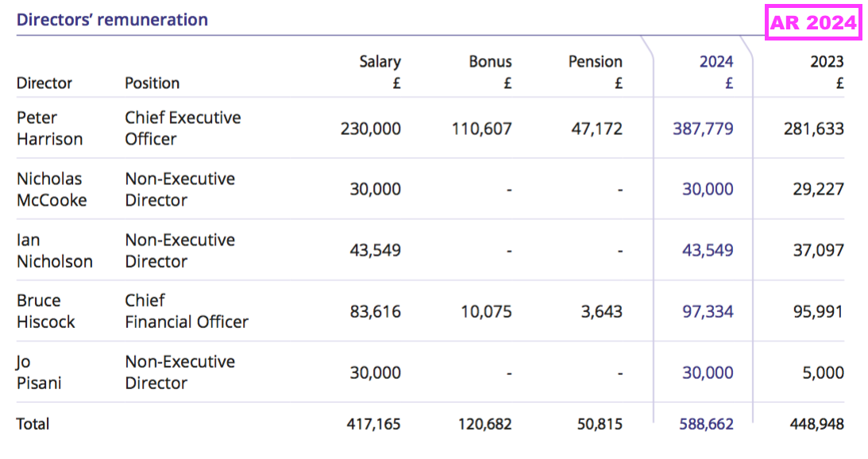Select Peter Harrison's name
Image resolution: width=868 pixels, height=459 pixels.
click(49, 129)
